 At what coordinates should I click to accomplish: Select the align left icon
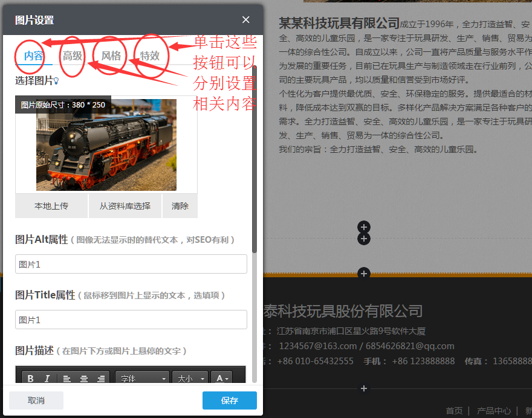tap(66, 379)
